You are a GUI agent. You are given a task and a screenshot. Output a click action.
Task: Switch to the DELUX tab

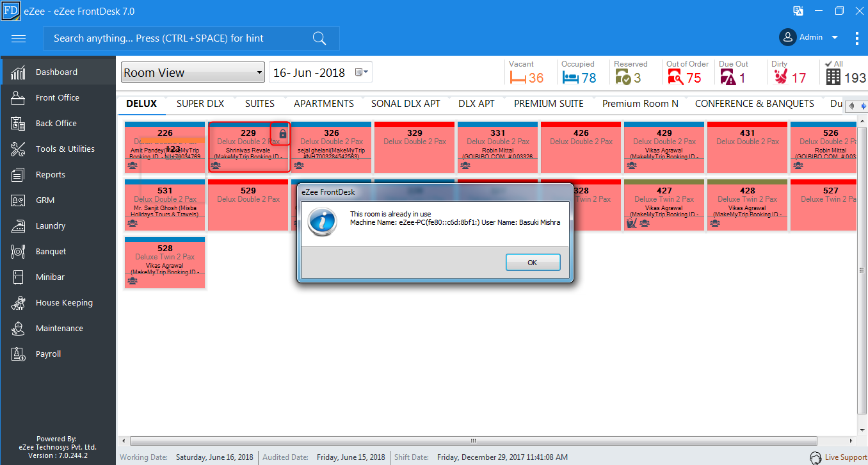click(x=141, y=104)
